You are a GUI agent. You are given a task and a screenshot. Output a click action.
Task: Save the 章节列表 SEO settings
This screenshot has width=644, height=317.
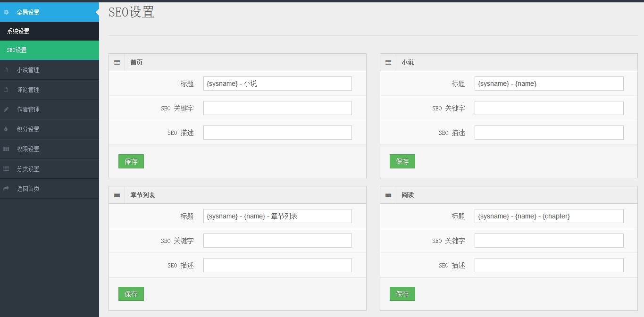131,294
